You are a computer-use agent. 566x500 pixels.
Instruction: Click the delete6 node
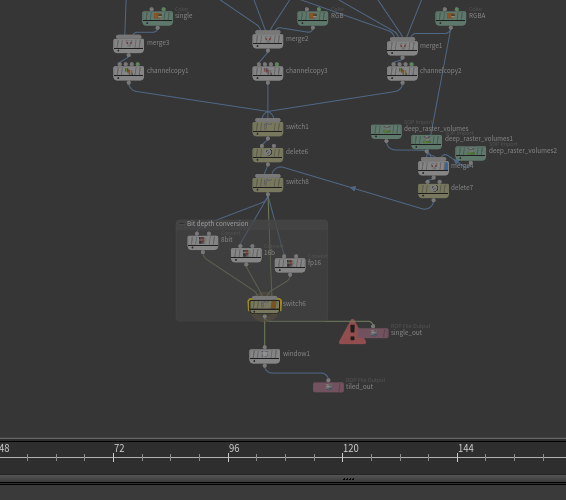(267, 153)
